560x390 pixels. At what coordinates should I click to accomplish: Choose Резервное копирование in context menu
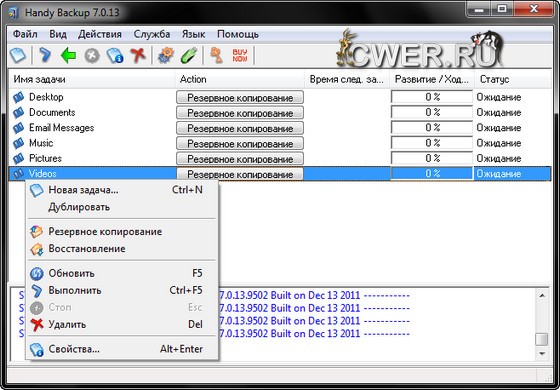pos(122,232)
